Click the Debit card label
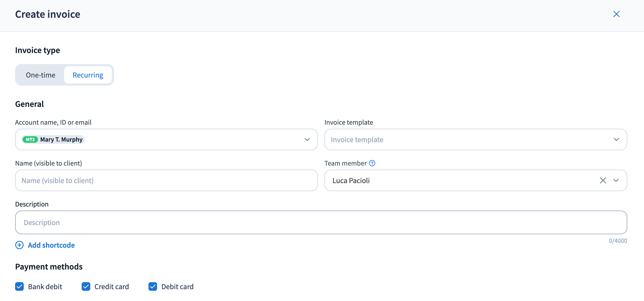The width and height of the screenshot is (644, 301). pyautogui.click(x=177, y=287)
